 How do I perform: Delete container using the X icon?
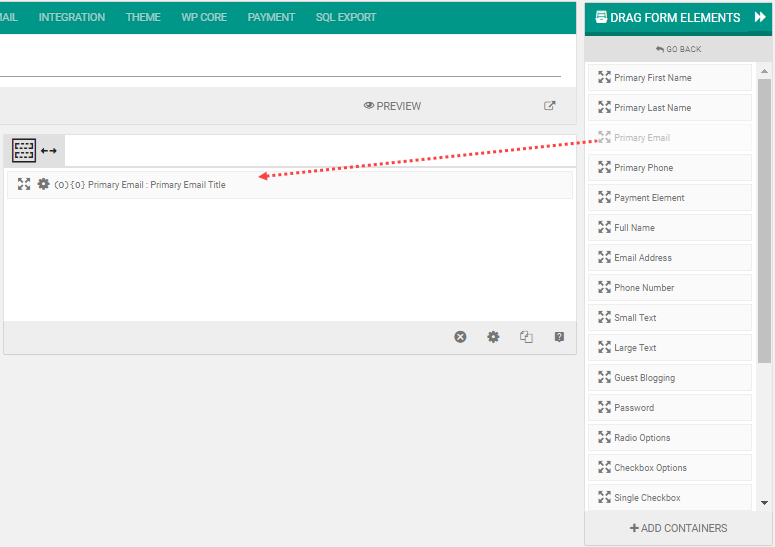pyautogui.click(x=460, y=337)
